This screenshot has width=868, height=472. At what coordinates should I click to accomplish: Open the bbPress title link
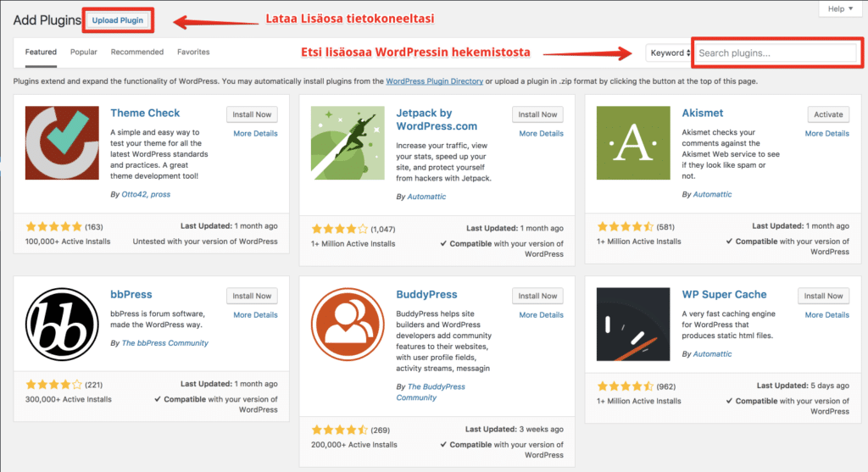(131, 294)
